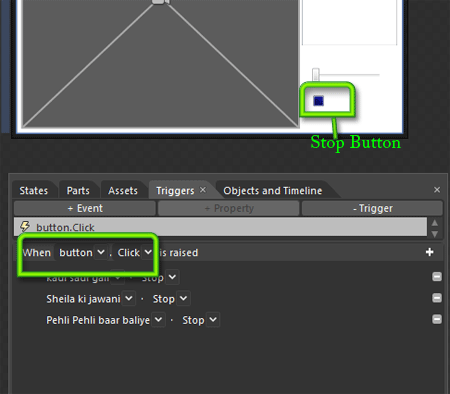Open Stop dropdown for Sheila ki jawani
450x394 pixels.
click(x=184, y=298)
